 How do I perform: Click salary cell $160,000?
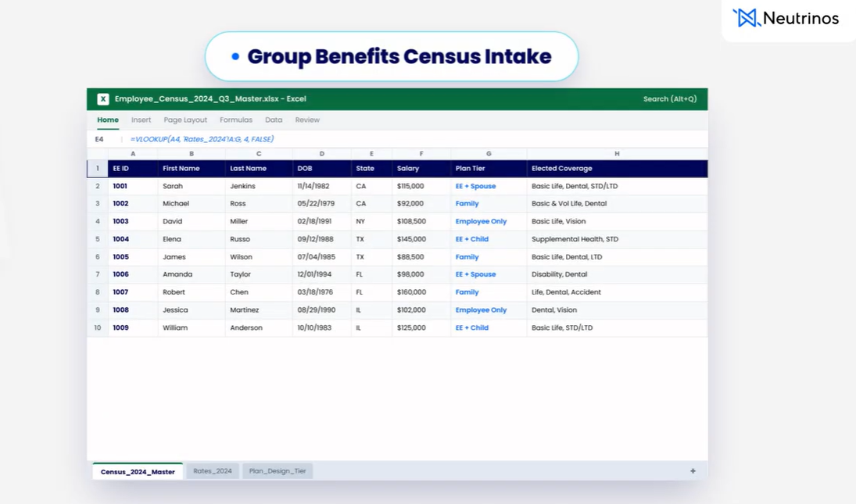click(x=421, y=292)
